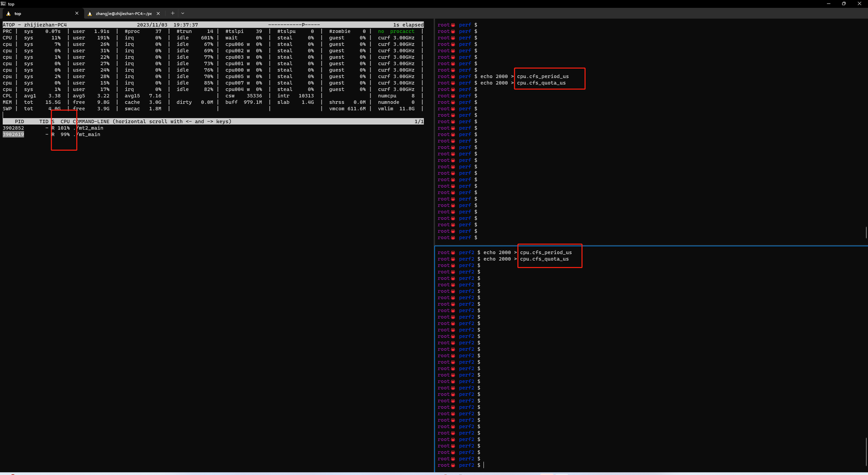
Task: Switch to the zhangjie@zhijiezhan-PC4 tab
Action: 124,13
